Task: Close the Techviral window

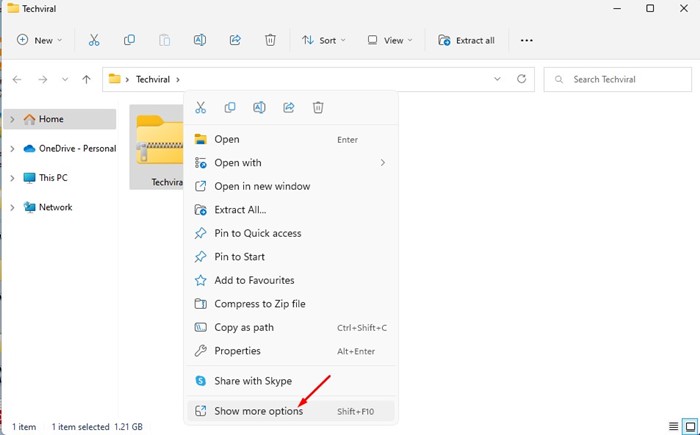Action: tap(683, 8)
